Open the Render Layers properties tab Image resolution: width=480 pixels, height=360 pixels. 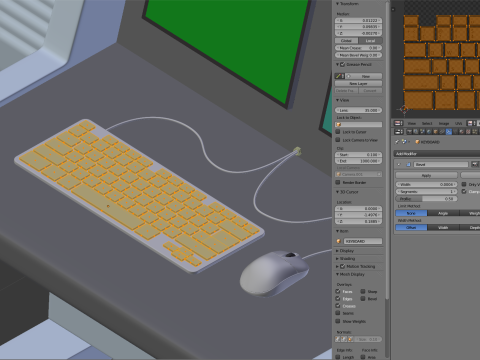click(x=416, y=131)
